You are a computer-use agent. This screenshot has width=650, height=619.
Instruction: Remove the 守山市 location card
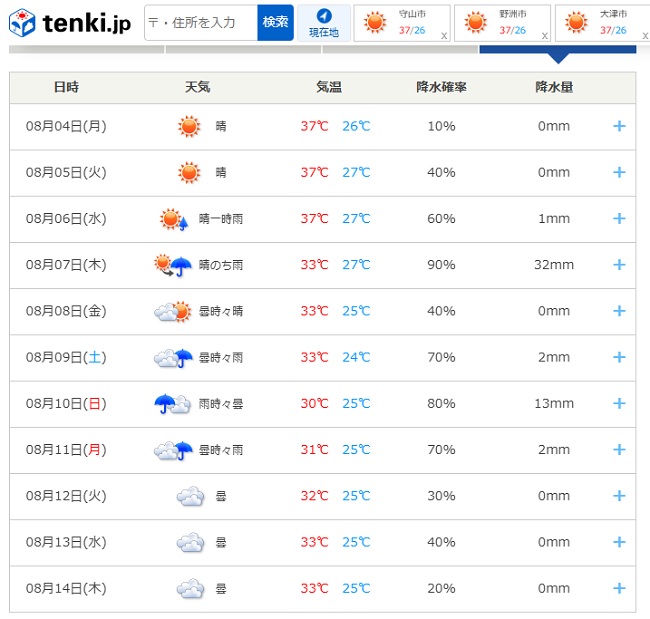(x=444, y=35)
